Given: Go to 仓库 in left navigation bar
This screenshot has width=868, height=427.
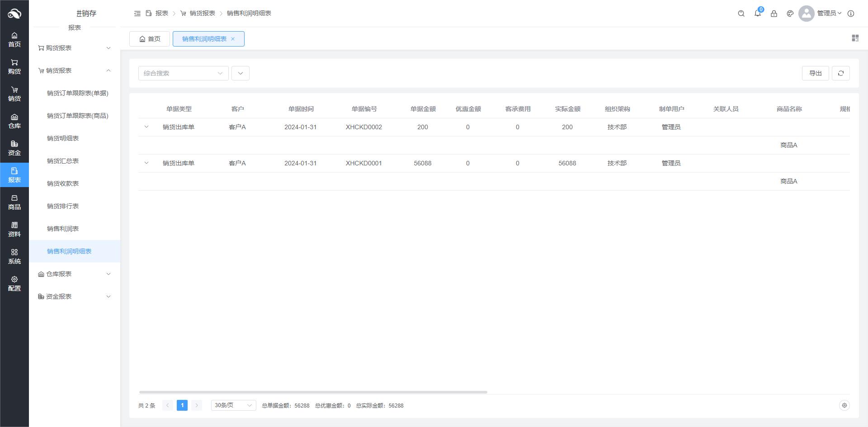Looking at the screenshot, I should (x=14, y=121).
